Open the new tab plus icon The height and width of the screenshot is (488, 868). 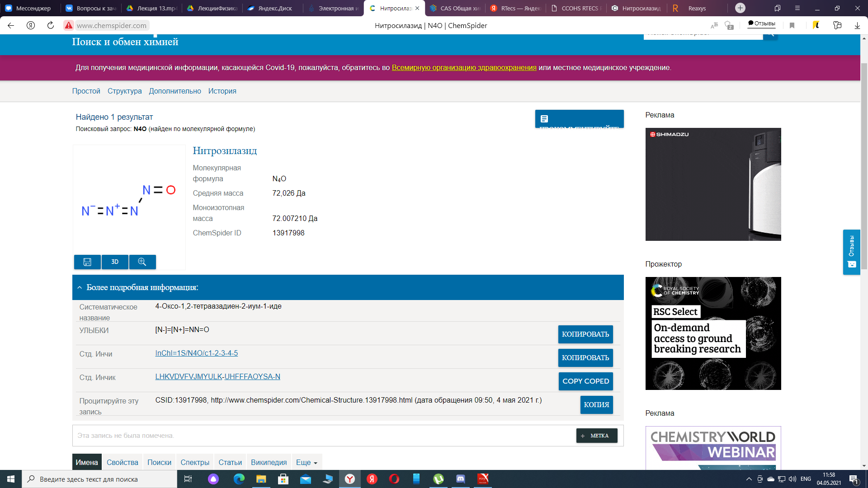(x=740, y=8)
